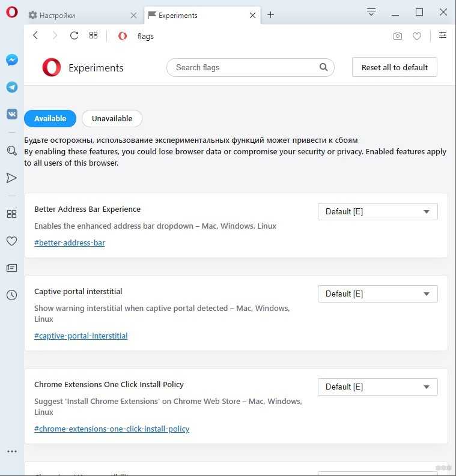Go forward with the forward arrow
The width and height of the screenshot is (456, 476).
(55, 35)
